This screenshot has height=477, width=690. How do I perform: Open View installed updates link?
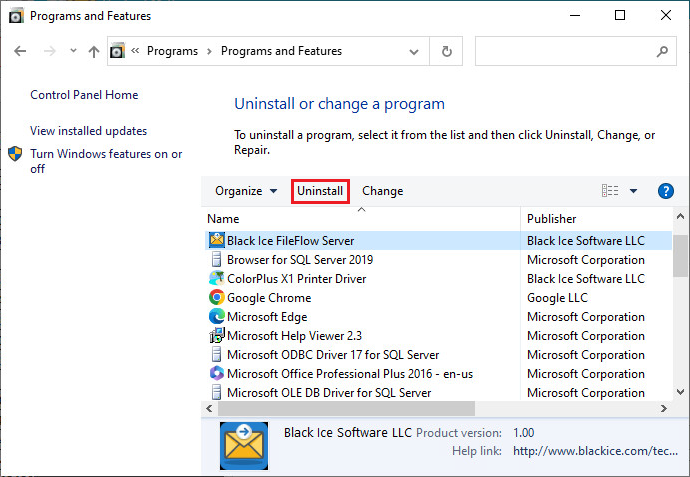coord(88,131)
